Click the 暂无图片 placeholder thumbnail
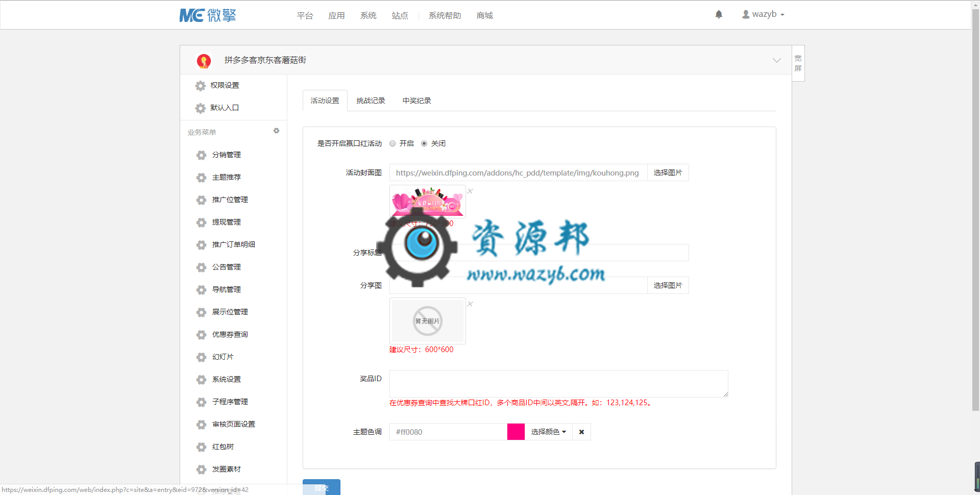Screen dimensions: 980x495 point(428,321)
